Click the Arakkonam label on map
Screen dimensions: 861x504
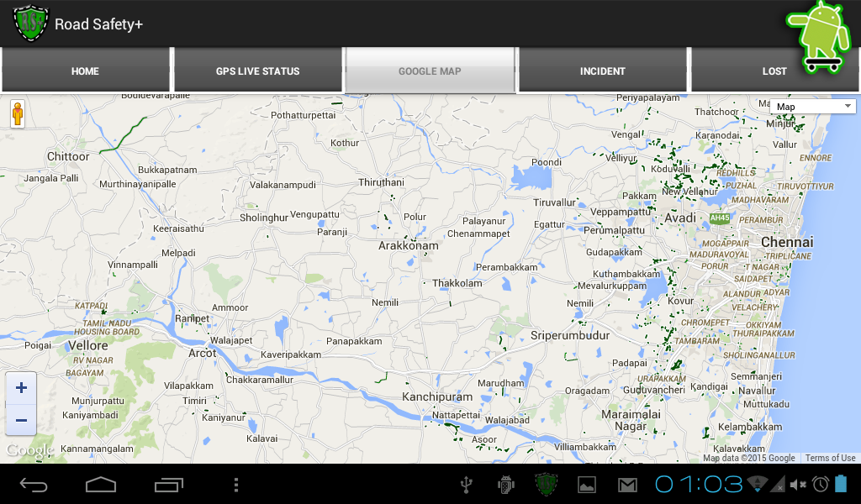click(x=409, y=245)
